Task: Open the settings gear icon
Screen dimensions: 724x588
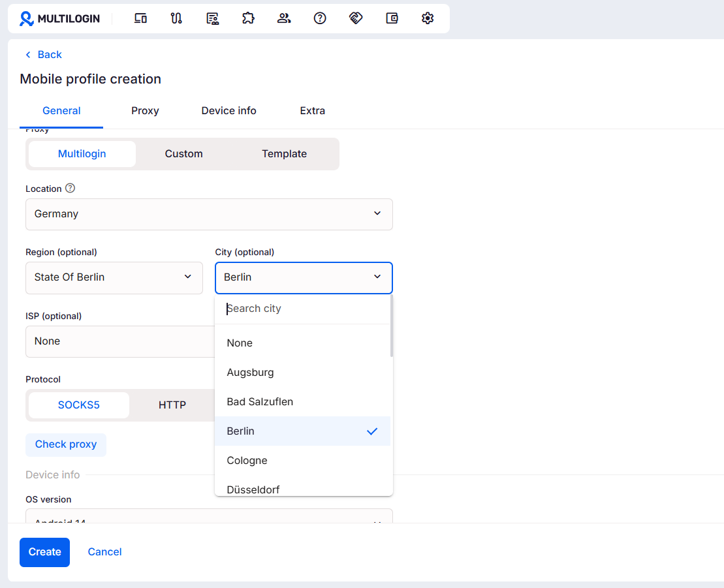Action: pos(428,18)
